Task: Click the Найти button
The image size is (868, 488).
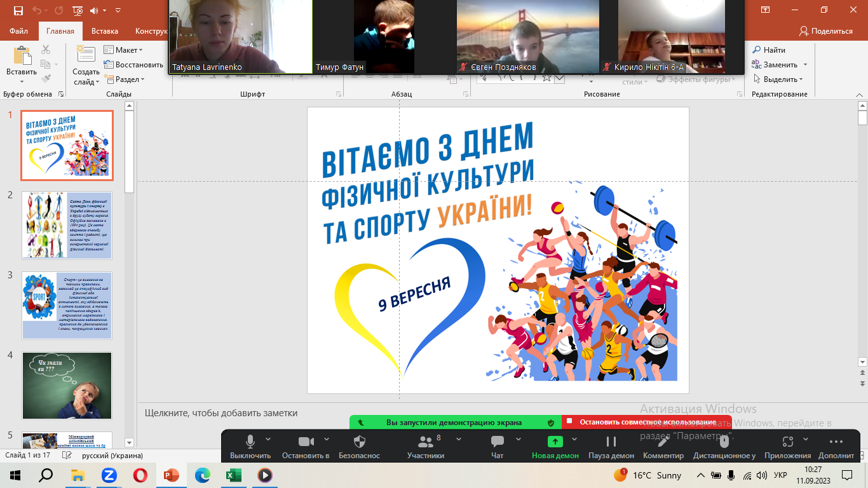Action: point(769,50)
